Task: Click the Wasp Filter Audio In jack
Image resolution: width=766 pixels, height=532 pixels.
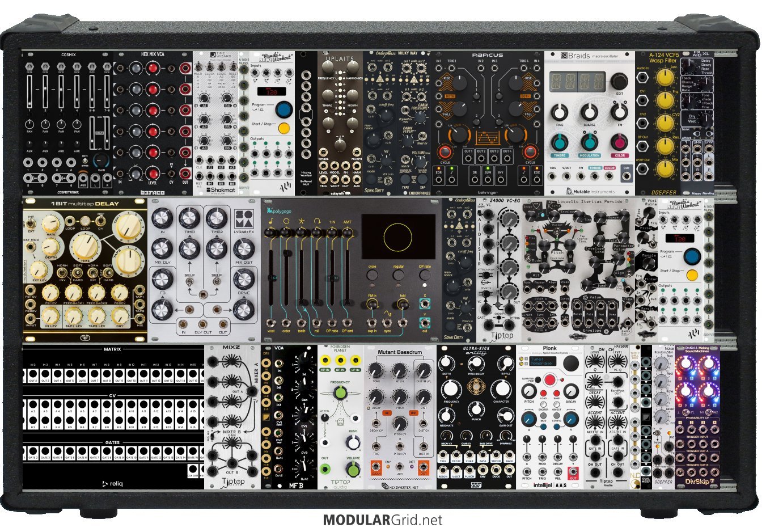Action: click(x=642, y=78)
